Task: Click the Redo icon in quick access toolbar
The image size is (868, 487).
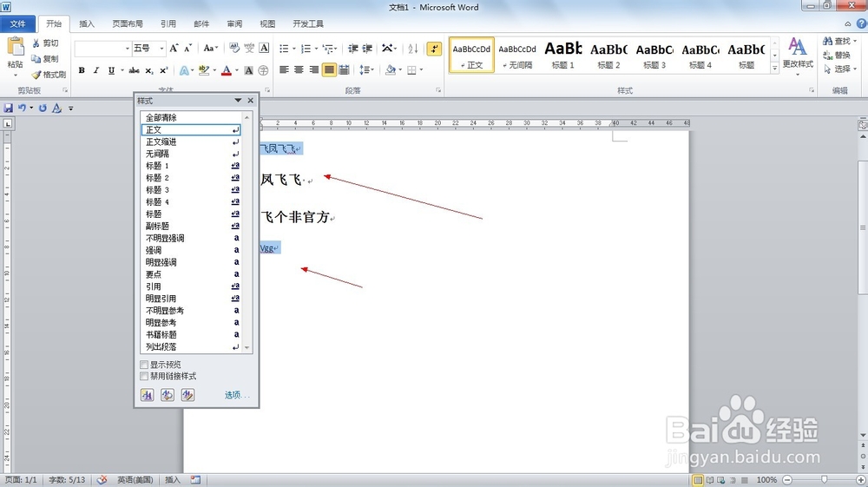Action: pos(42,108)
